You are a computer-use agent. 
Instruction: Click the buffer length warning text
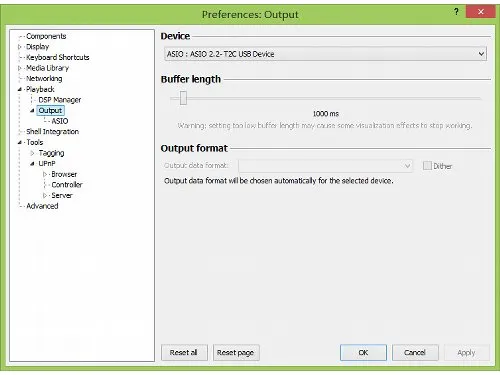click(x=324, y=126)
